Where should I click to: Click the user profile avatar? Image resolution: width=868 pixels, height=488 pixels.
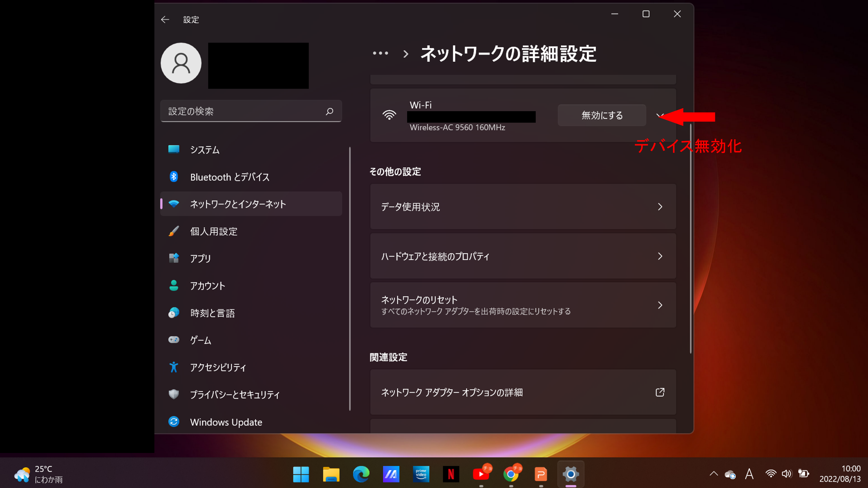(181, 63)
